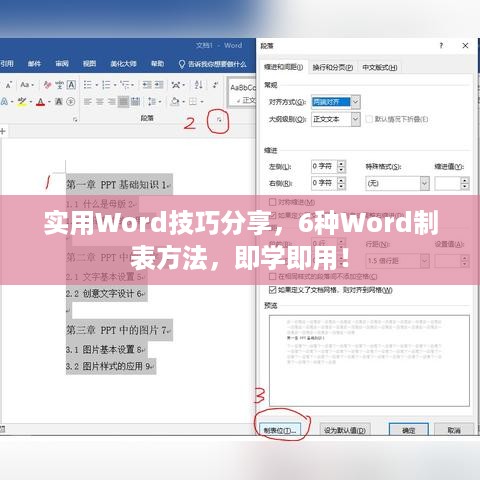Expand the font color dropdown arrow

point(49,102)
